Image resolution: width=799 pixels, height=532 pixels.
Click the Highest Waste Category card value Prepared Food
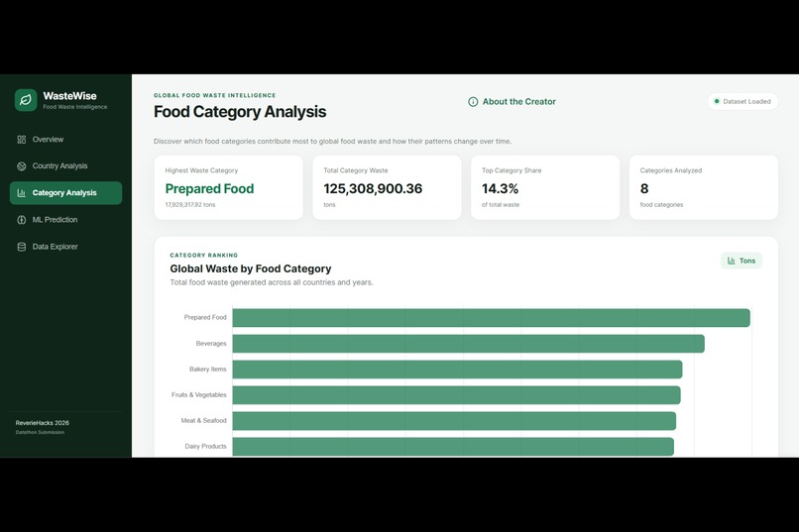tap(209, 189)
